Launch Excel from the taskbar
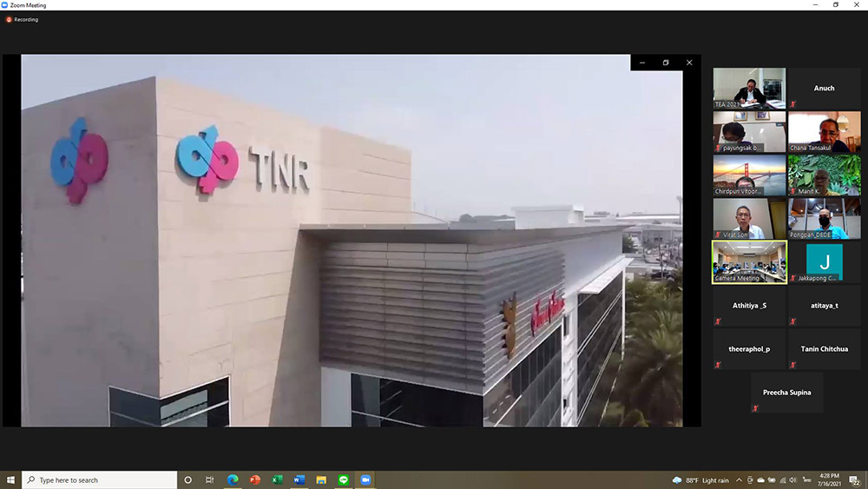The image size is (868, 489). pyautogui.click(x=277, y=479)
